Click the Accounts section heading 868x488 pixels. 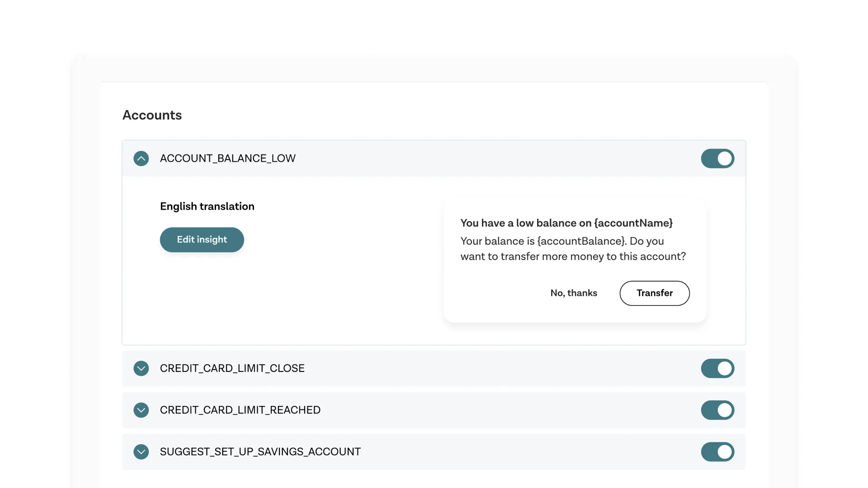point(152,115)
